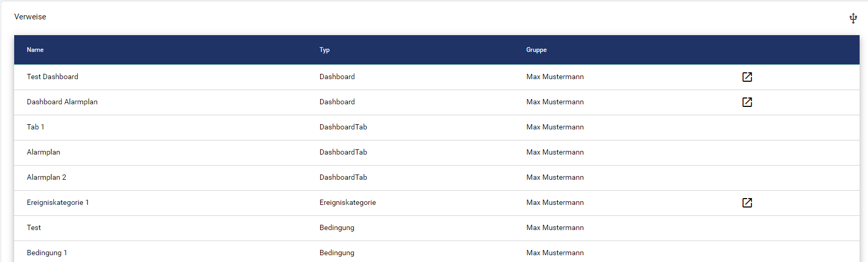Open Test Dashboard via its external-link icon
The image size is (868, 262).
747,77
